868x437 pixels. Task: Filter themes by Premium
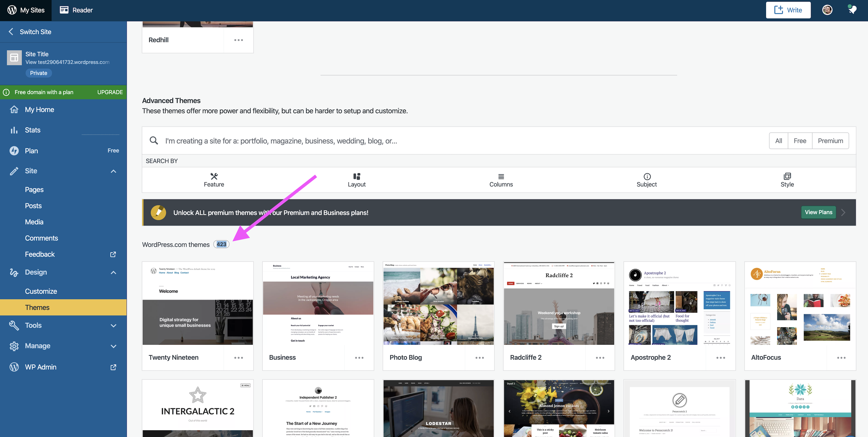pyautogui.click(x=830, y=141)
